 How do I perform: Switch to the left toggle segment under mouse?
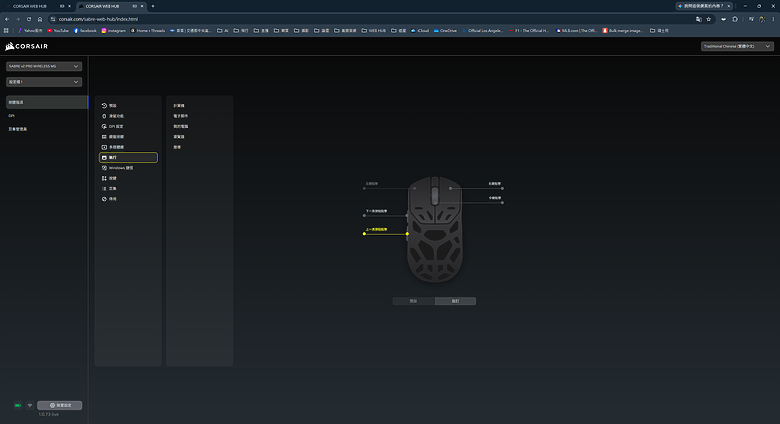[413, 301]
